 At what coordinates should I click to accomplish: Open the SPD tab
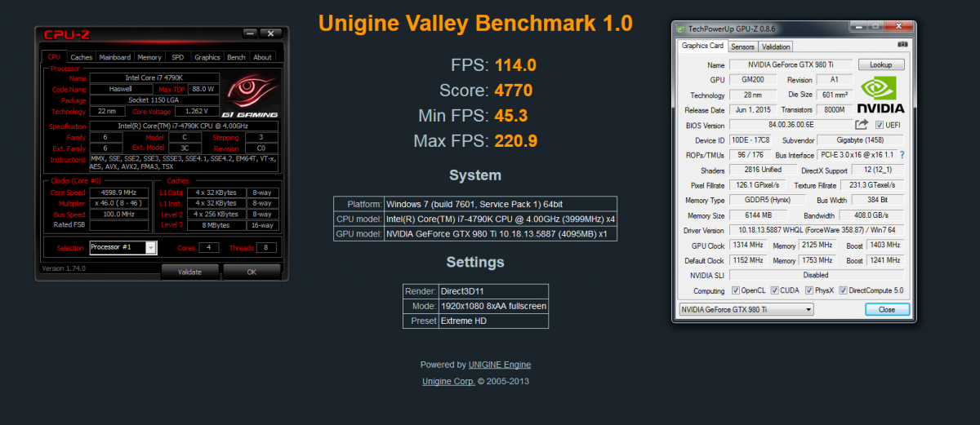click(x=177, y=57)
